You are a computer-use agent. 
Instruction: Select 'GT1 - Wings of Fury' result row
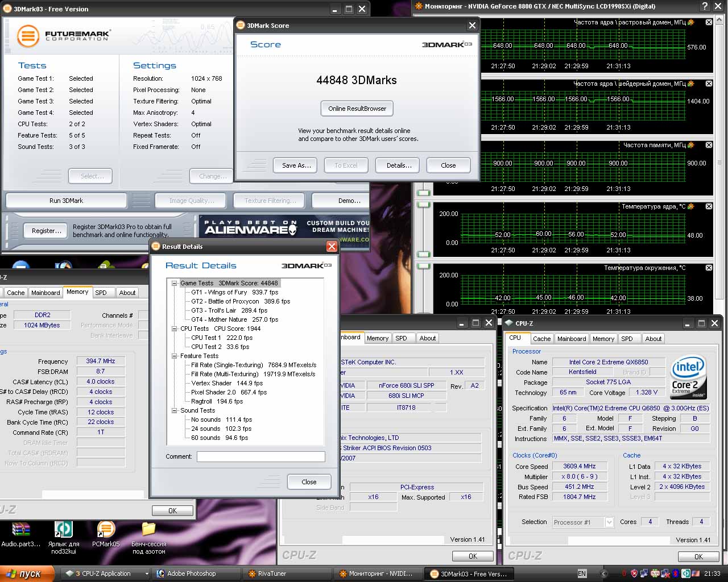coord(235,292)
